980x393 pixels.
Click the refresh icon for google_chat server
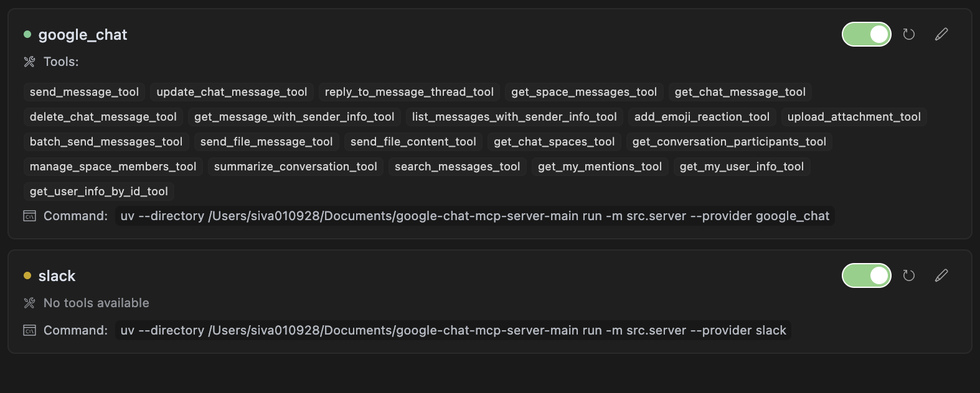pyautogui.click(x=908, y=34)
